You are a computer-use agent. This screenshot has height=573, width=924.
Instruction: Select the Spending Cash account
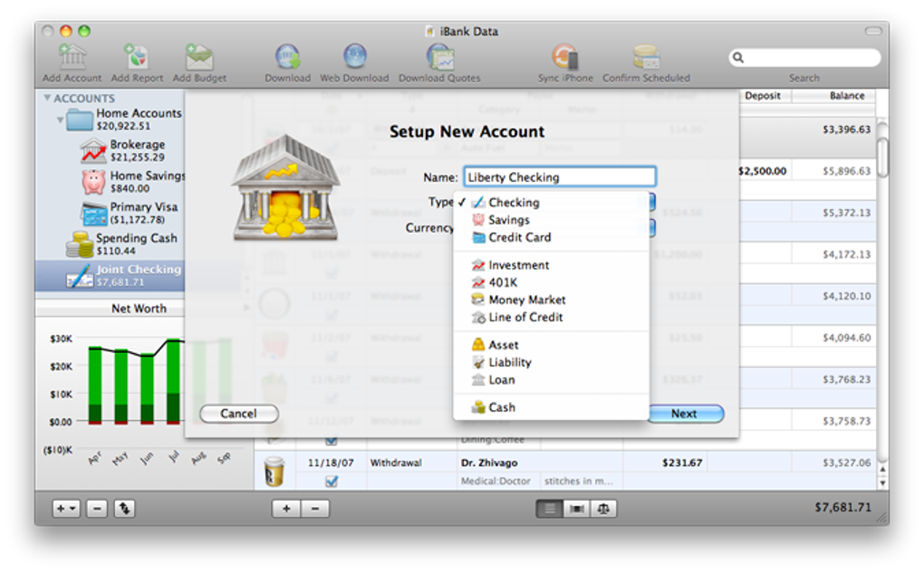[x=120, y=244]
